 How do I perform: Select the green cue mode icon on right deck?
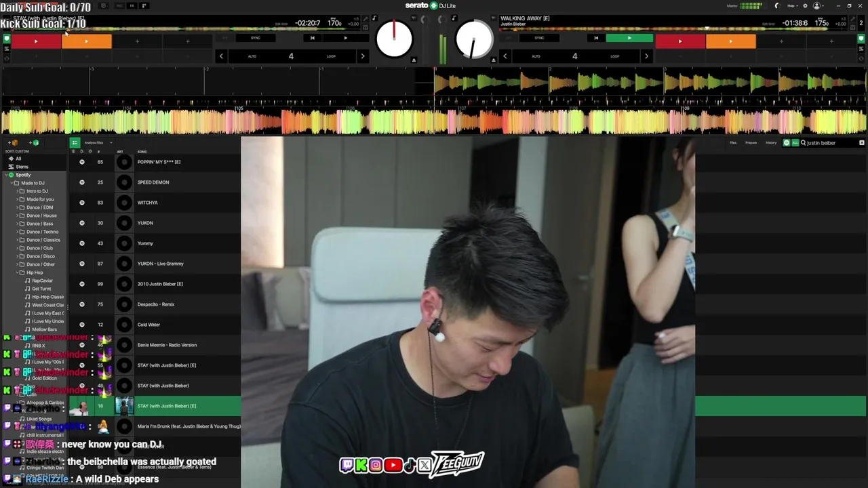point(861,39)
